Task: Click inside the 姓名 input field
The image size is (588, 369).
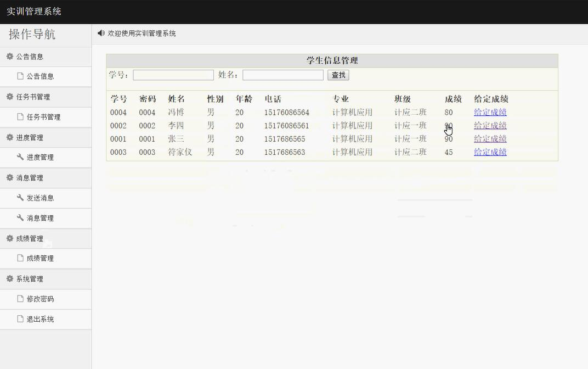Action: tap(282, 75)
